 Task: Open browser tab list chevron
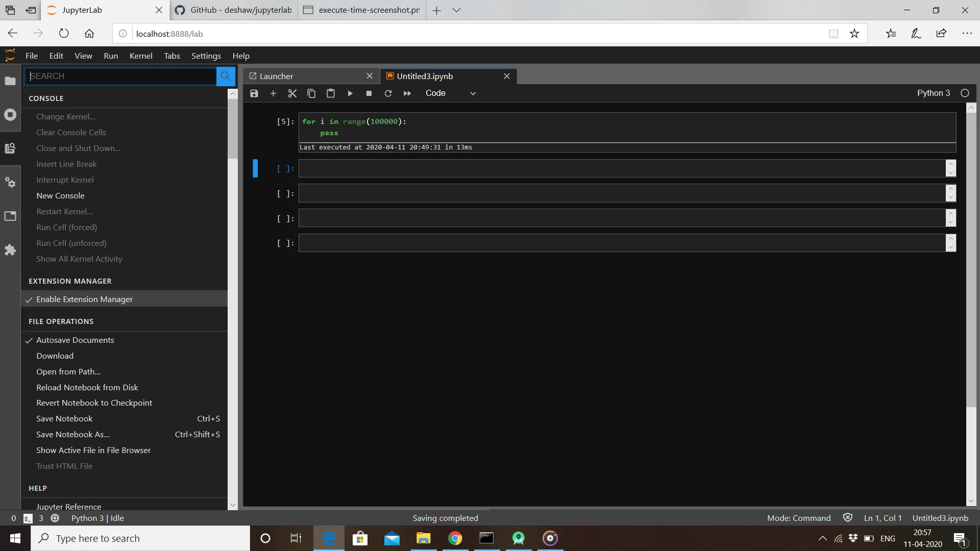point(456,10)
